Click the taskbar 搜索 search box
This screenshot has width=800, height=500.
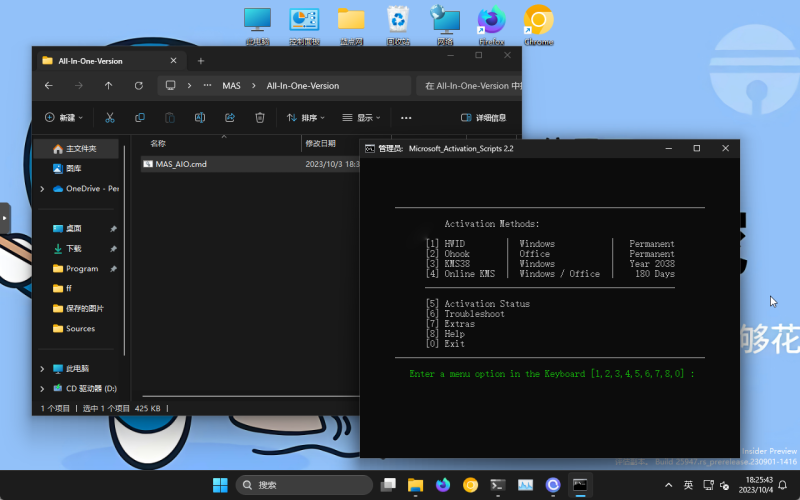click(x=305, y=485)
